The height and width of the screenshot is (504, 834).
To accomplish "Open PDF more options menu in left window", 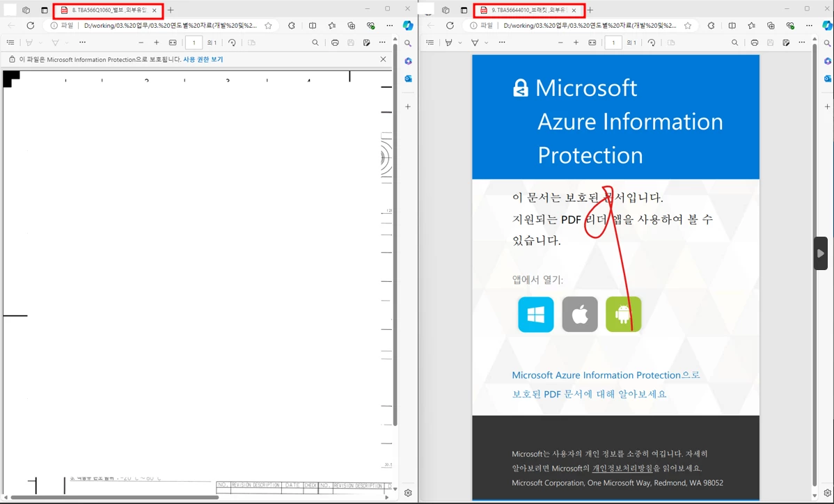I will pyautogui.click(x=382, y=42).
